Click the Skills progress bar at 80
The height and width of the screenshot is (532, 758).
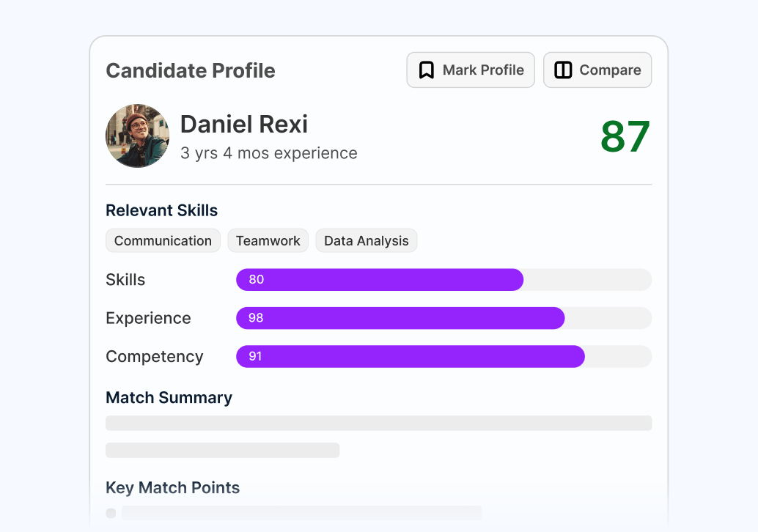pos(444,280)
